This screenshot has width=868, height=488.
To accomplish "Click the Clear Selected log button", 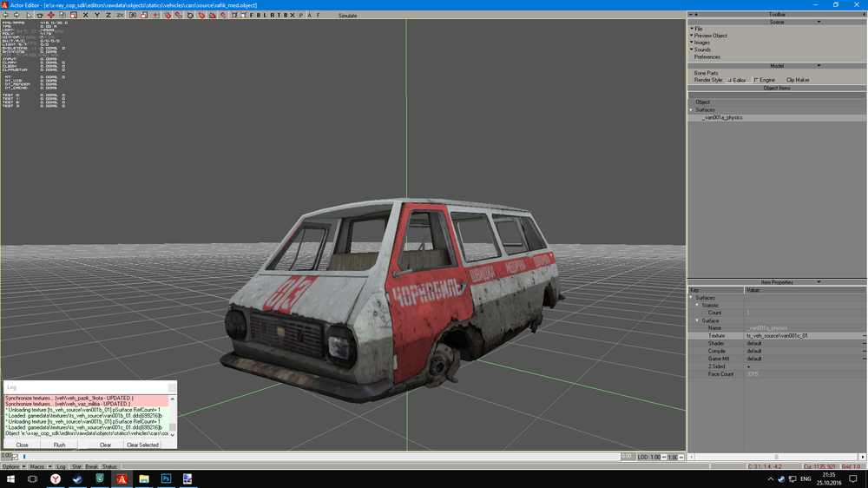I will (x=142, y=445).
